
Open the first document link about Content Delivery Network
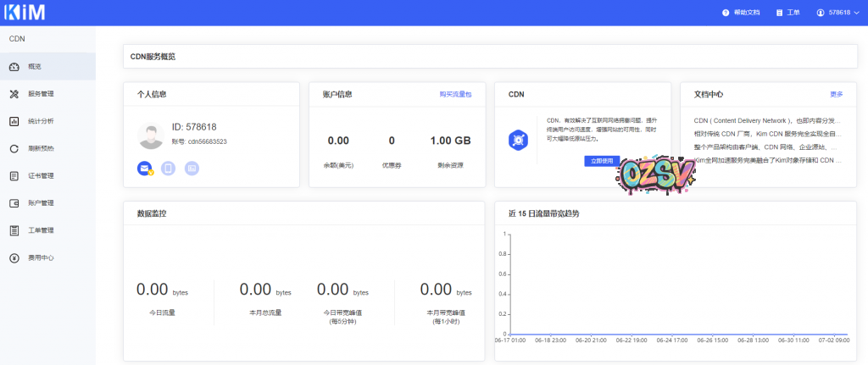point(767,120)
